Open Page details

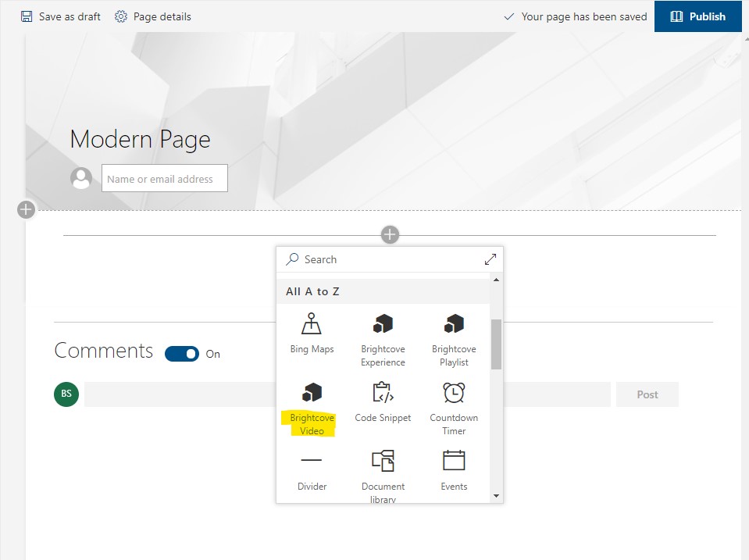[x=152, y=16]
